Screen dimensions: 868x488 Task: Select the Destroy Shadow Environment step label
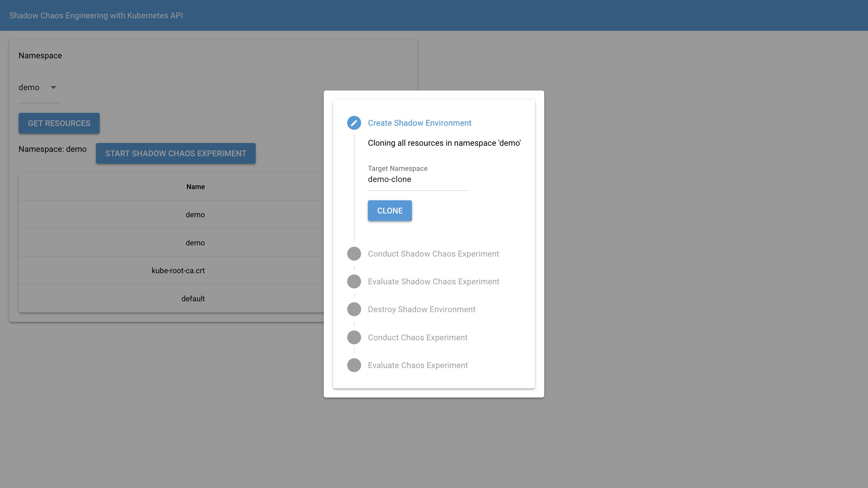(421, 309)
